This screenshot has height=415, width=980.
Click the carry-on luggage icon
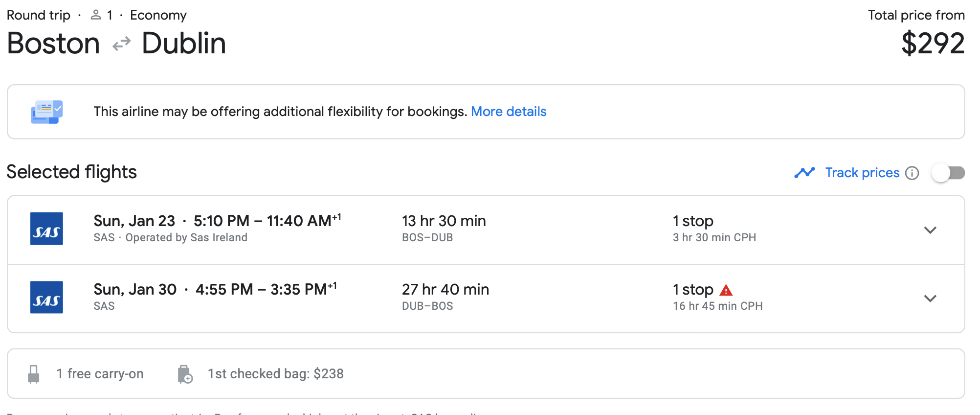pyautogui.click(x=34, y=374)
